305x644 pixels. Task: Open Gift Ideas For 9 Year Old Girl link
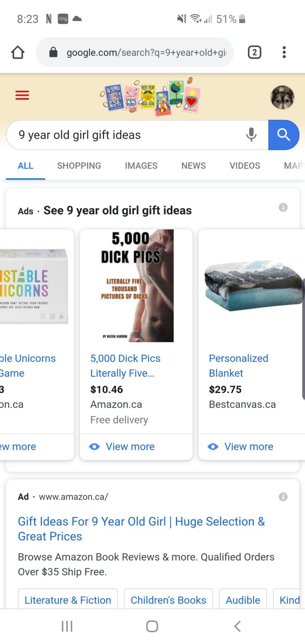click(141, 529)
